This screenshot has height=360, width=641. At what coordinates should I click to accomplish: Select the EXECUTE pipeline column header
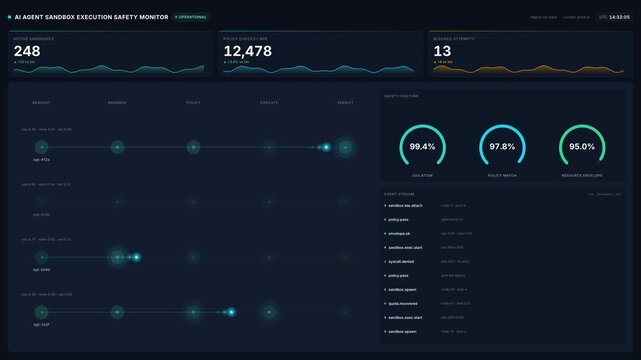(x=269, y=103)
